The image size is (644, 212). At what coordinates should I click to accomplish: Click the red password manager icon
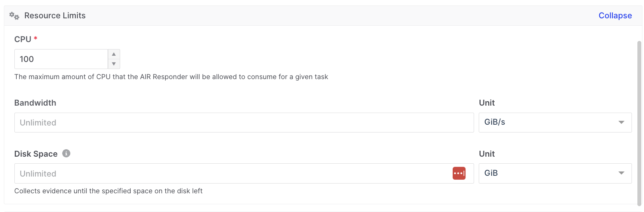[459, 173]
